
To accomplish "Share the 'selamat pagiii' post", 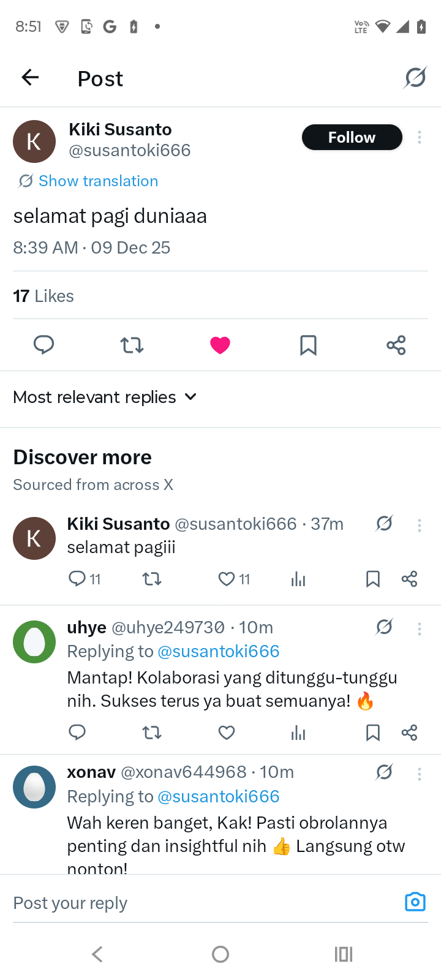I will point(409,579).
